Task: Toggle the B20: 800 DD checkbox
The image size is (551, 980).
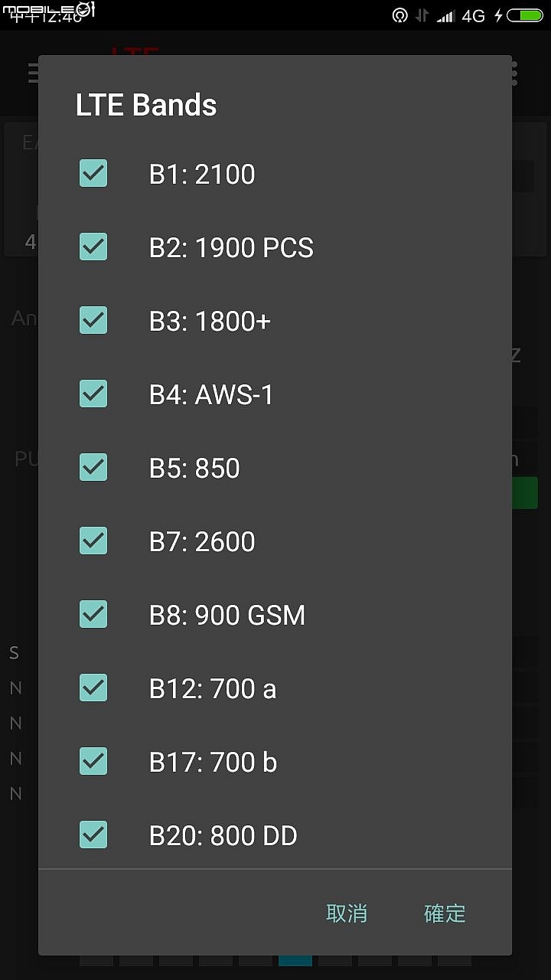Action: tap(93, 835)
